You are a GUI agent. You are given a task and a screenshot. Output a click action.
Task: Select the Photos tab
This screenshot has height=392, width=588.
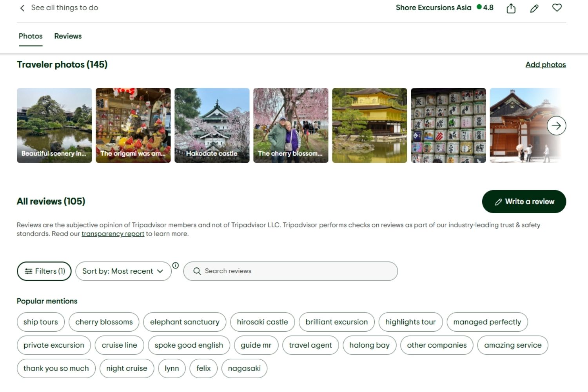(30, 36)
